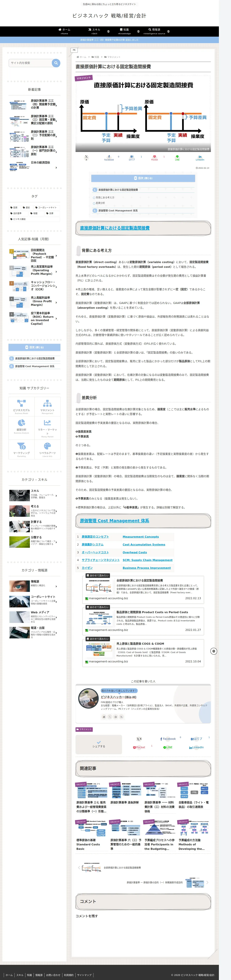Click お問い合わせ in the footer menu

53,975
